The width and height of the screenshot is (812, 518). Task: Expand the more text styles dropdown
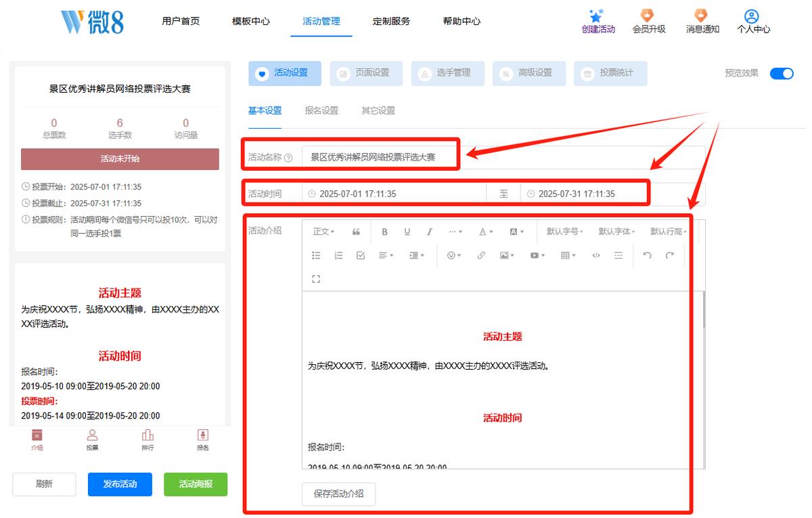pyautogui.click(x=455, y=232)
